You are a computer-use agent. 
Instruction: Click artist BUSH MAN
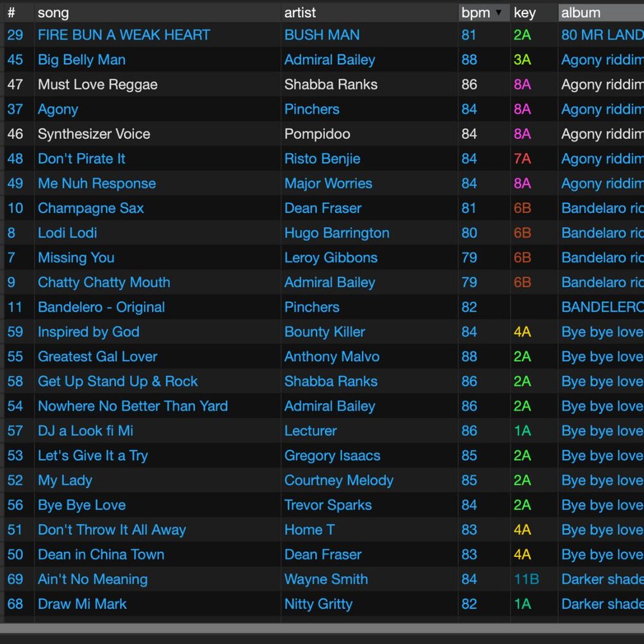322,35
